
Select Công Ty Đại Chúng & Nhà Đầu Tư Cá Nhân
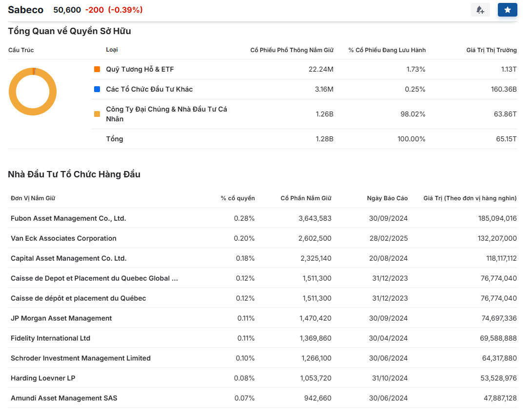[x=167, y=114]
